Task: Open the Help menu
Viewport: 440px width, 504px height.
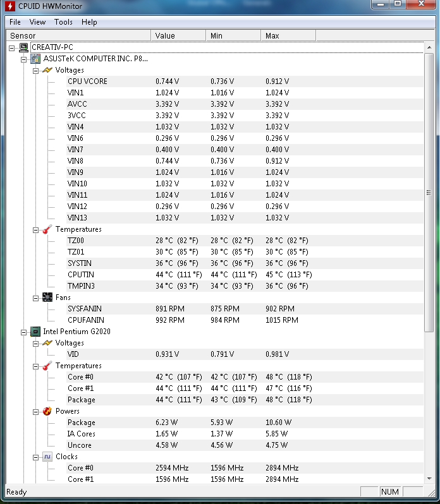Action: click(x=89, y=22)
